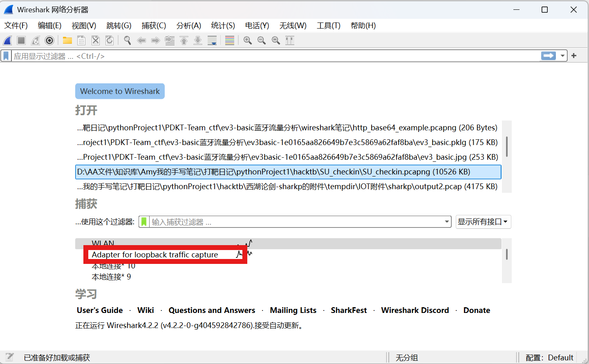
Task: Restart the current capture
Action: [x=36, y=40]
